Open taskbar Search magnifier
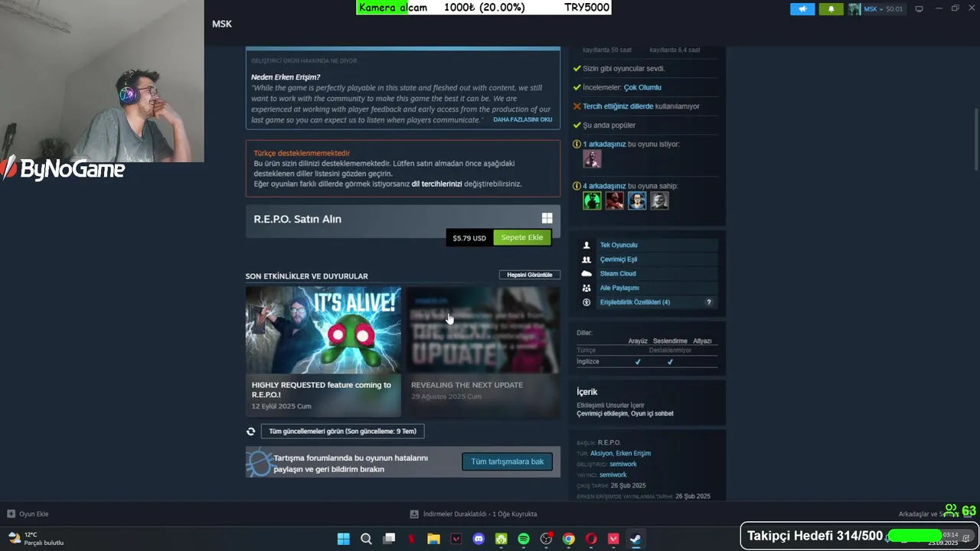 coord(366,539)
